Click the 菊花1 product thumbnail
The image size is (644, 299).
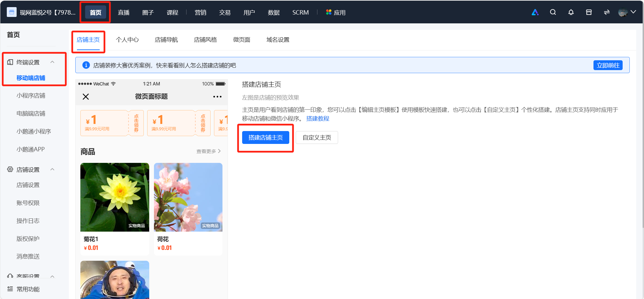coord(115,197)
